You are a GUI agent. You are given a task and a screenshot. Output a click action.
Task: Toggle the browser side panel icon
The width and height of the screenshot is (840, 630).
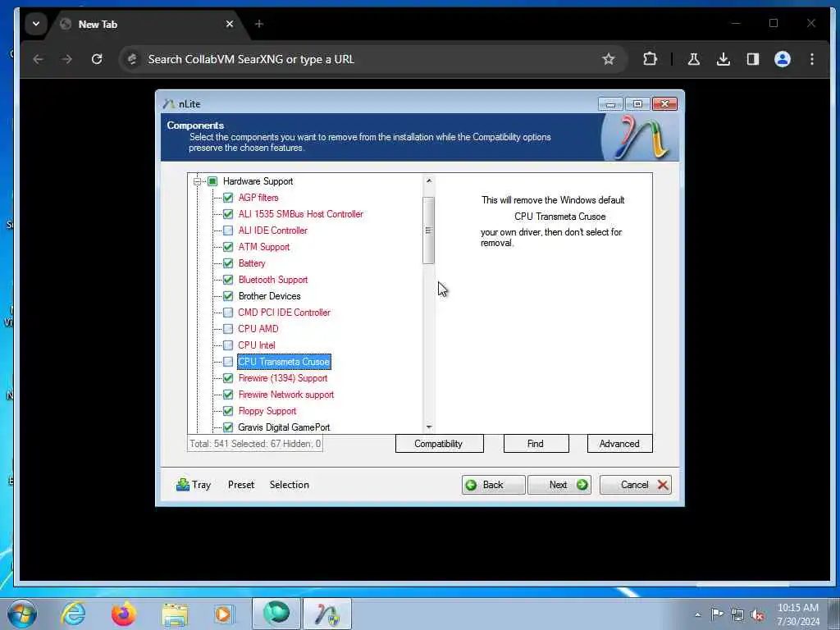753,59
